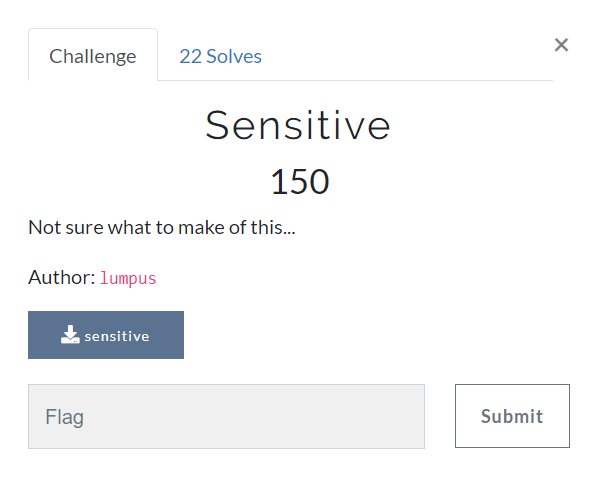Click the 'Author:' label text
The width and height of the screenshot is (605, 490).
click(62, 277)
